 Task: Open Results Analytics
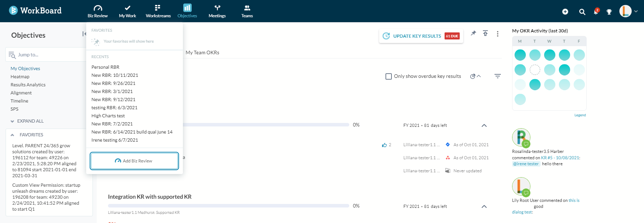pyautogui.click(x=28, y=85)
